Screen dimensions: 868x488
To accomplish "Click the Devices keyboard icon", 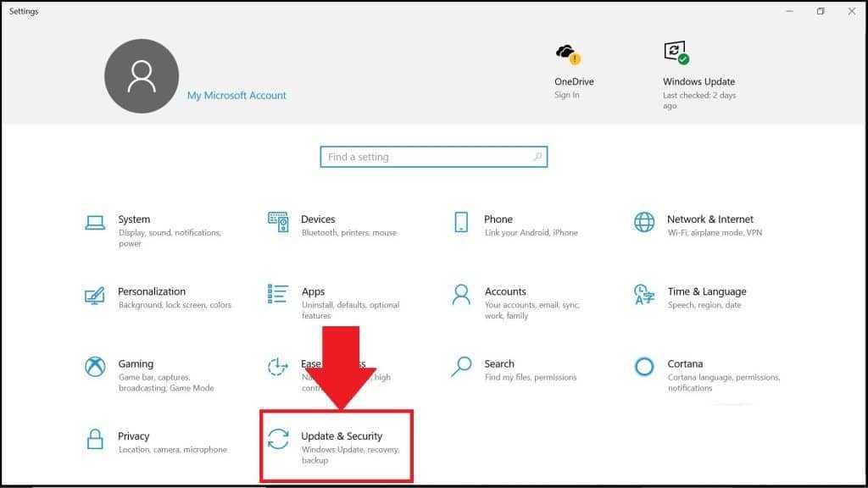I will (278, 222).
